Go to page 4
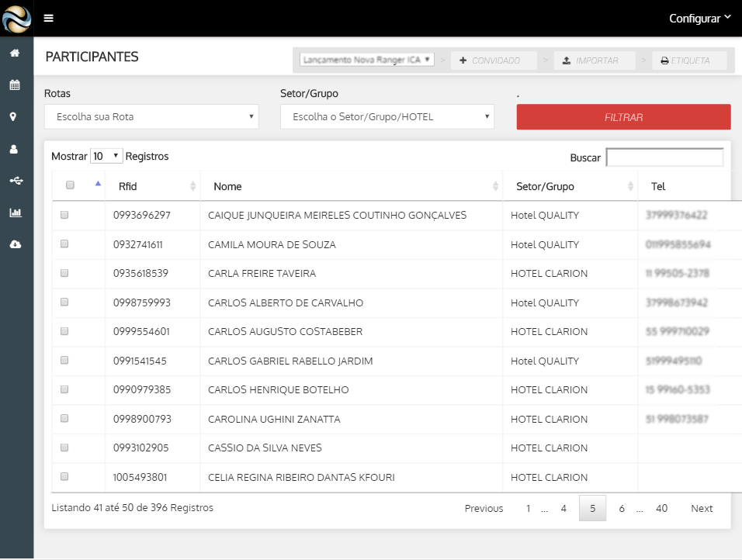742x560 pixels. point(563,509)
